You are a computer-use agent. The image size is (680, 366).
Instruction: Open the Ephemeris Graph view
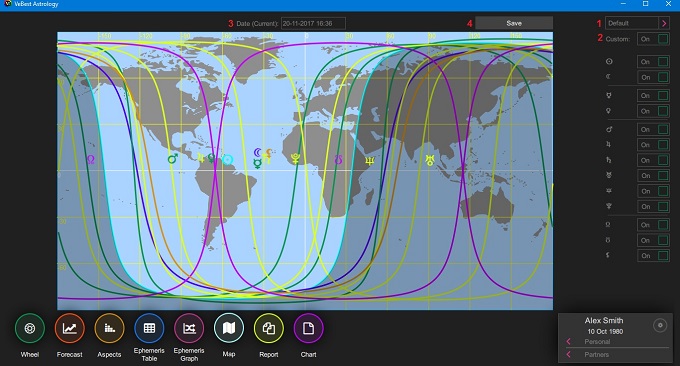point(189,328)
